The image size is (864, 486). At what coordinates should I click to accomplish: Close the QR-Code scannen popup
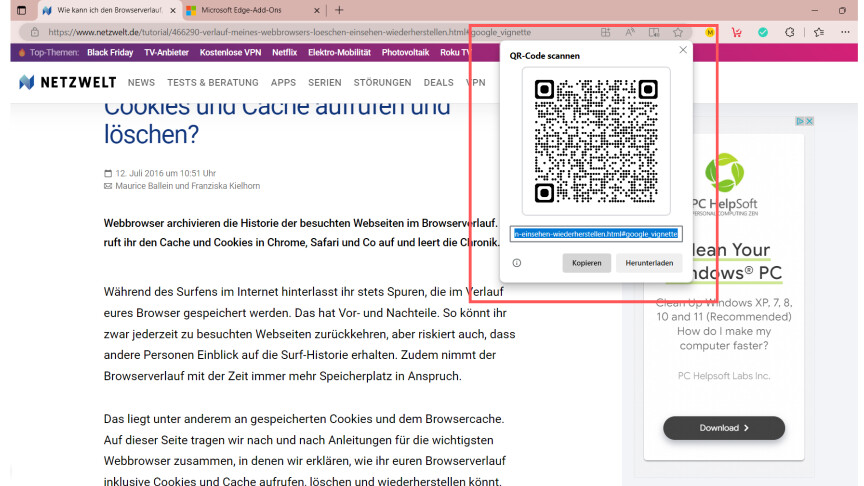[683, 50]
